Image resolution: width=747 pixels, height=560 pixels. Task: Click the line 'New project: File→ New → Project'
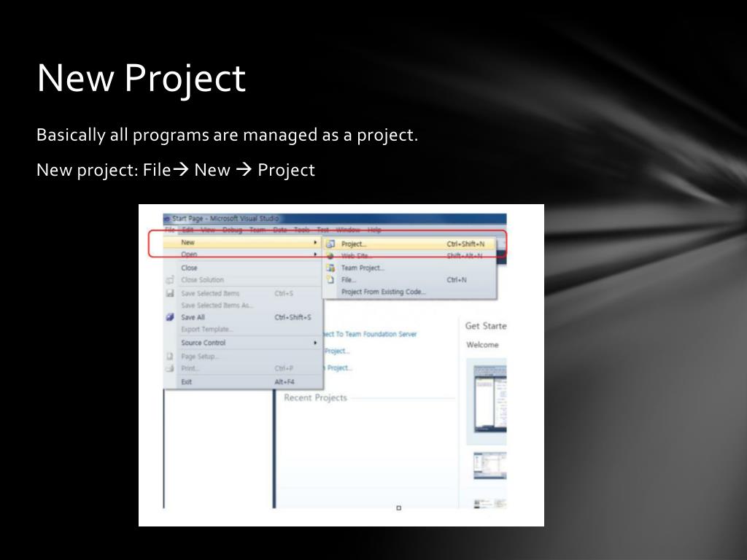[175, 170]
